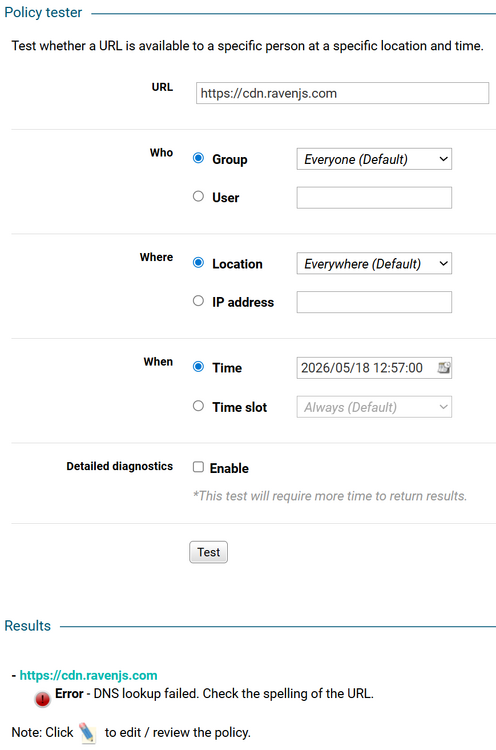Choose the IP address radio option

click(198, 301)
